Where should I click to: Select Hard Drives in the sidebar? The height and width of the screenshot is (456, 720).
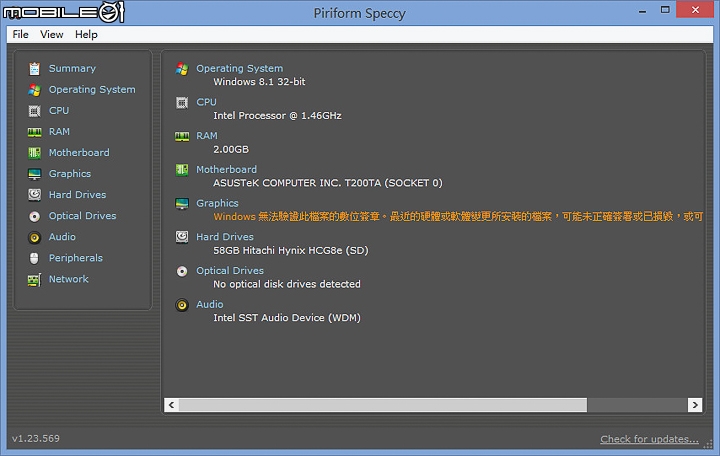point(78,195)
